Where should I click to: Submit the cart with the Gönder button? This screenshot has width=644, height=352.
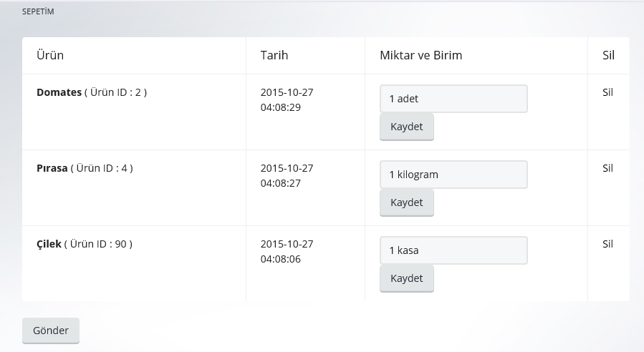click(x=51, y=331)
